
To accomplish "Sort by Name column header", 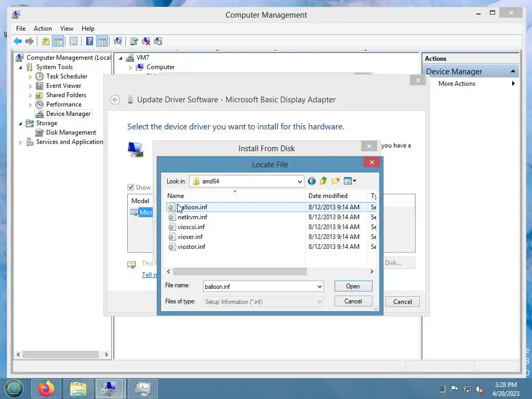I will (x=235, y=196).
